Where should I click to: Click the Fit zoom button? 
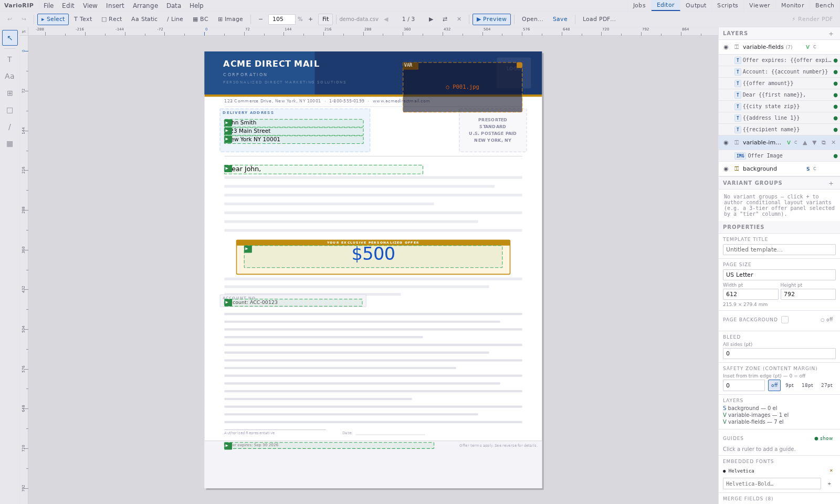tap(325, 19)
